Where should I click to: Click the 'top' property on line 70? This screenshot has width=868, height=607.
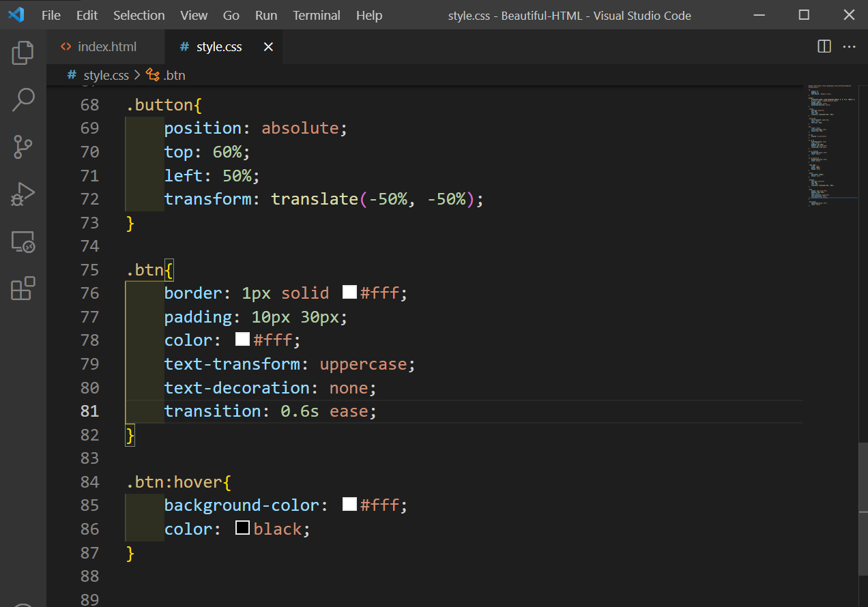[x=179, y=152]
